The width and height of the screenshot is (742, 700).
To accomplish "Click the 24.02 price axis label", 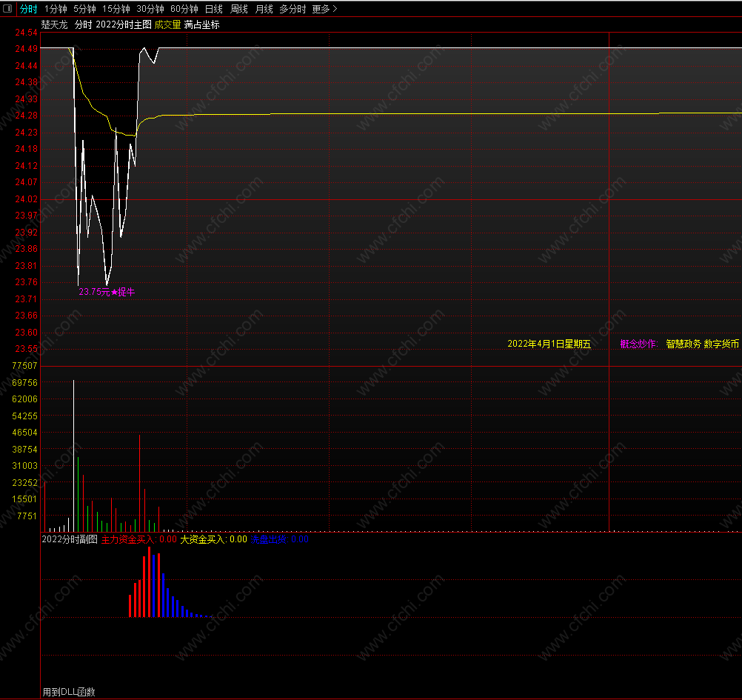I will click(x=26, y=199).
